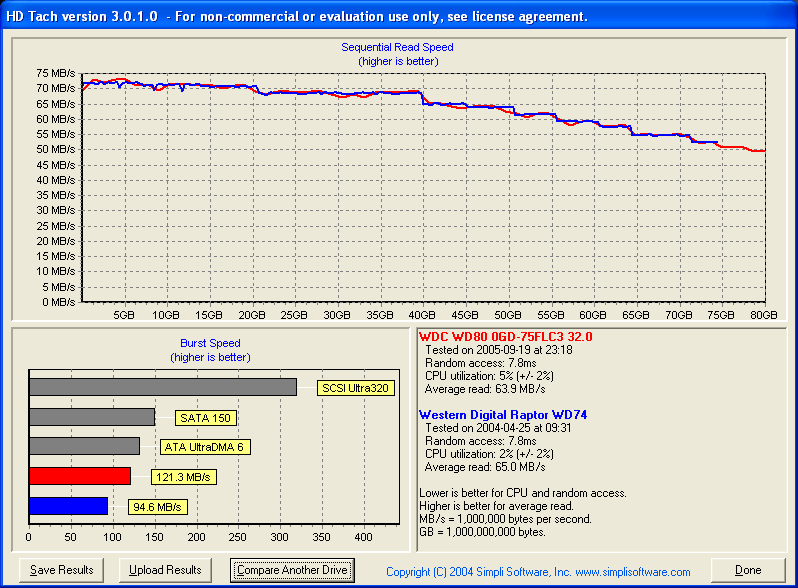This screenshot has width=798, height=588.
Task: Click the 121.3 MB/s value label
Action: tap(184, 477)
